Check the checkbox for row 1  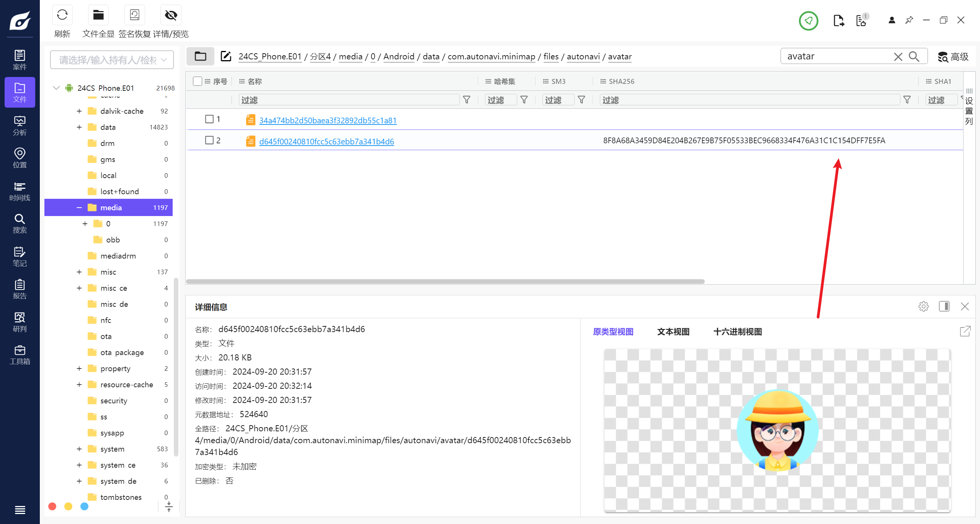[209, 119]
